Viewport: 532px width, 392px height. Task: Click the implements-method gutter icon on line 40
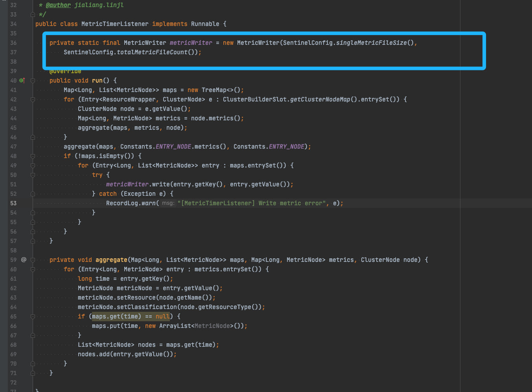(x=22, y=81)
